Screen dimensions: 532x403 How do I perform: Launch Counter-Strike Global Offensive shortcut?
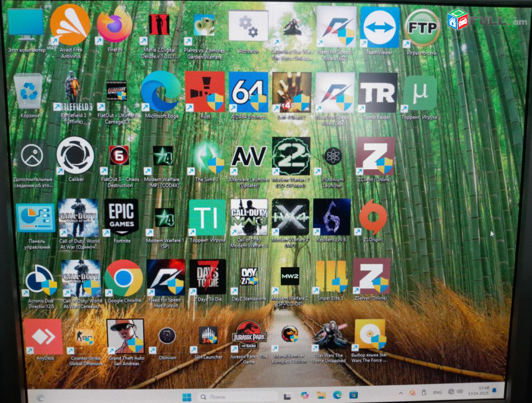pyautogui.click(x=84, y=337)
